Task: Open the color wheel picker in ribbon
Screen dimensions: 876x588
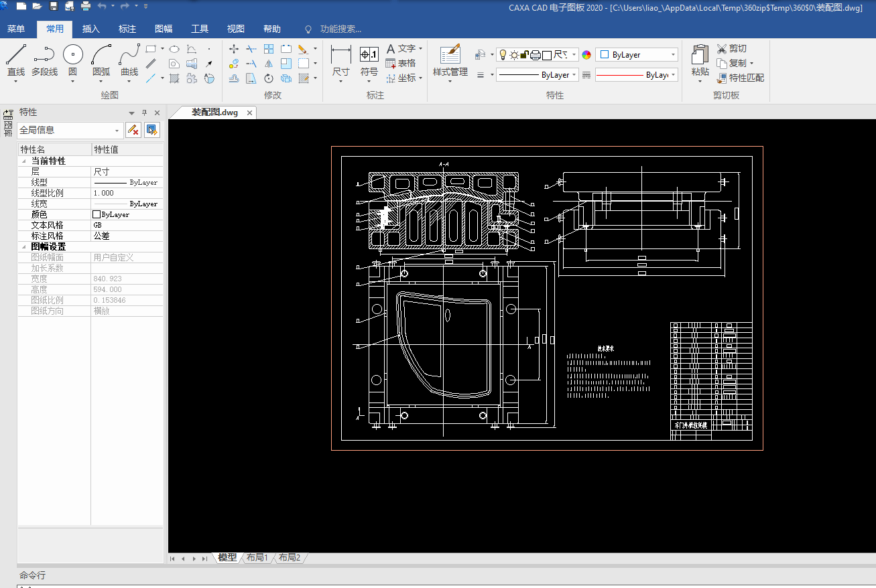Action: (x=586, y=55)
